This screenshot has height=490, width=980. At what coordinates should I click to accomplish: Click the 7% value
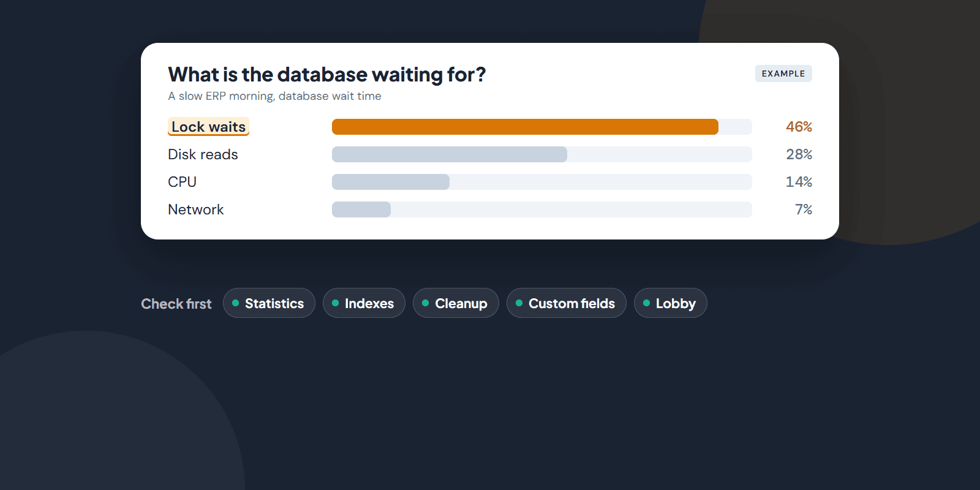(x=804, y=209)
